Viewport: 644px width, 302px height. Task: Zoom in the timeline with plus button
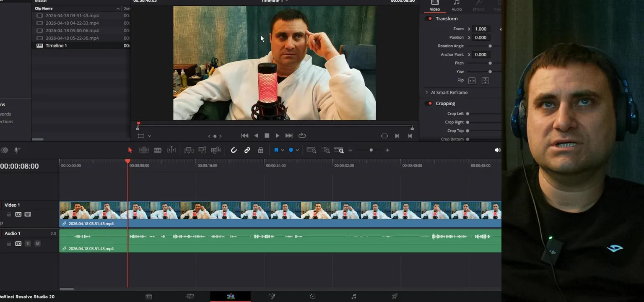pos(387,150)
